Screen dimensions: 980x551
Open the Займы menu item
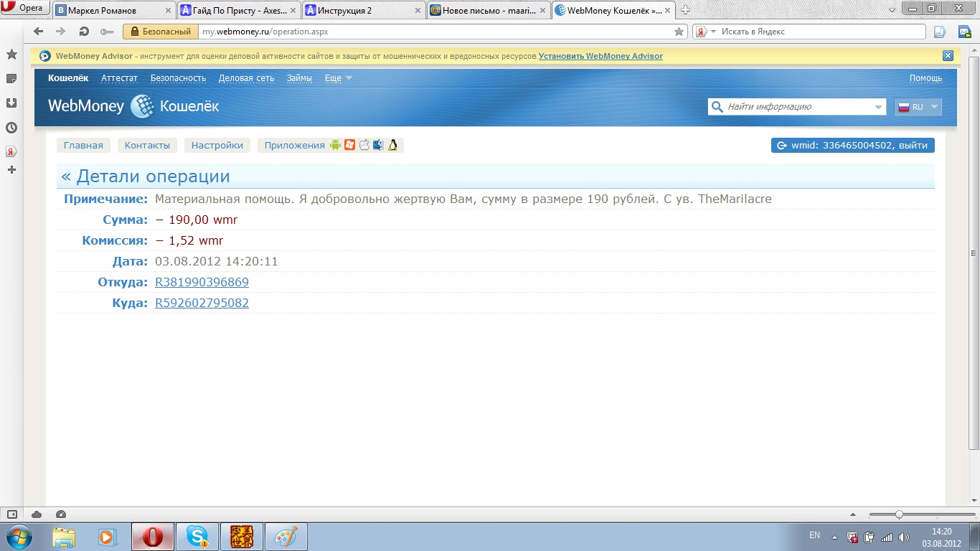pyautogui.click(x=299, y=77)
